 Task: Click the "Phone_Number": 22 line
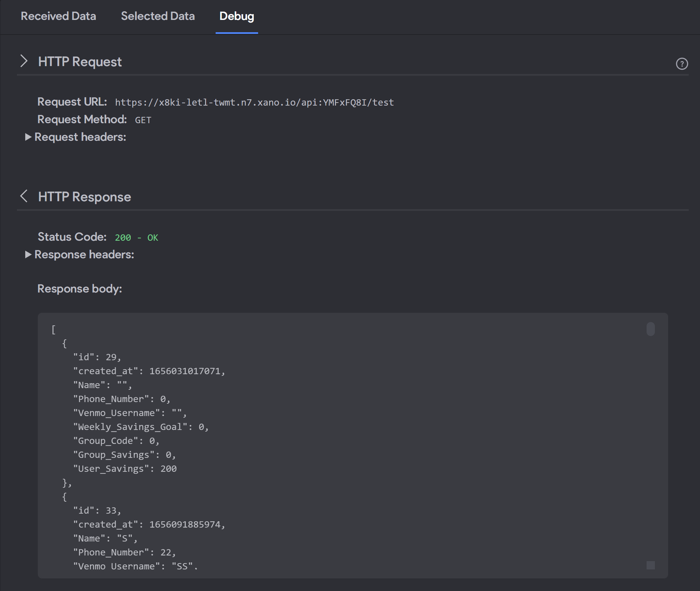[124, 552]
